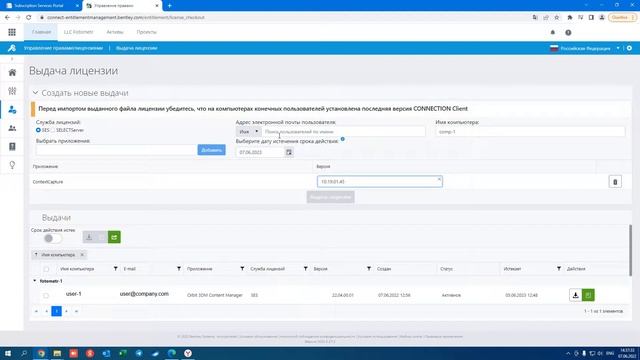Viewport: 640px width, 360px height.
Task: Check the user-1 row checkbox
Action: point(46,296)
